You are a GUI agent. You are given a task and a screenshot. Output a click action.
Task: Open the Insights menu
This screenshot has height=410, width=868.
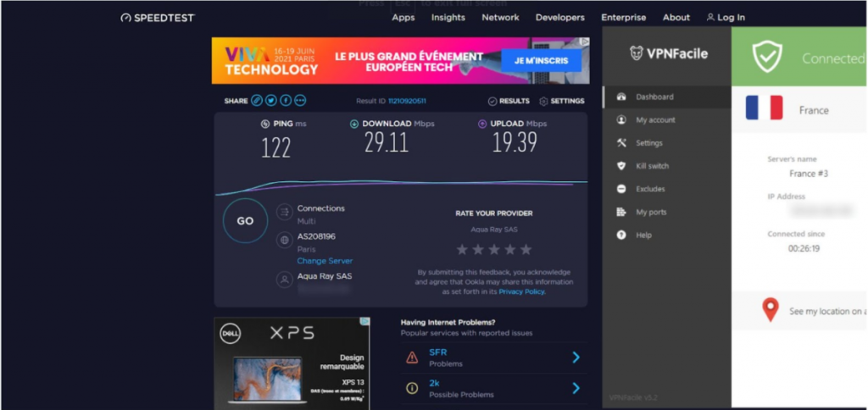448,18
